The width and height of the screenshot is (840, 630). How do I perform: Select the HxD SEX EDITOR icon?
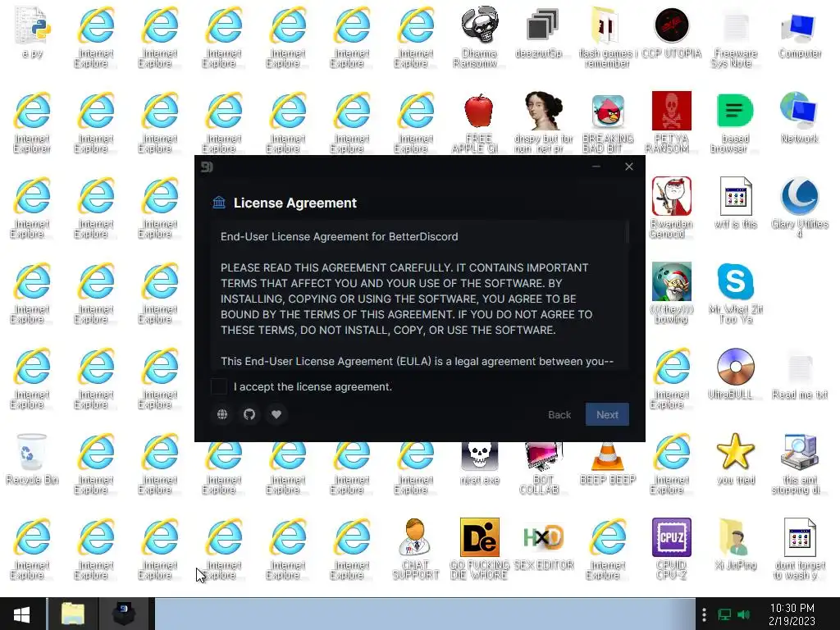tap(543, 545)
